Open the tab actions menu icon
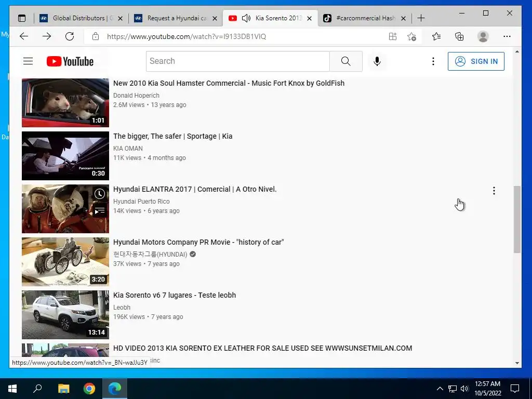The height and width of the screenshot is (399, 532). 22,18
